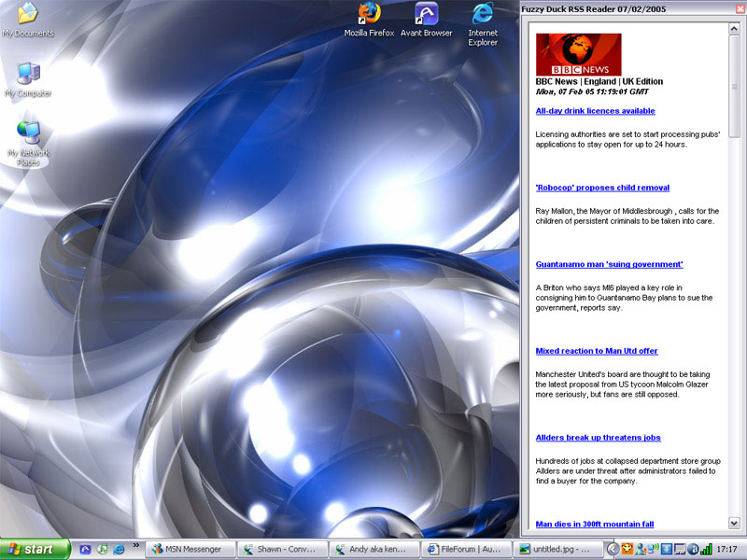The image size is (747, 560).
Task: Switch to FileForum browser taskbar window
Action: coord(466,549)
